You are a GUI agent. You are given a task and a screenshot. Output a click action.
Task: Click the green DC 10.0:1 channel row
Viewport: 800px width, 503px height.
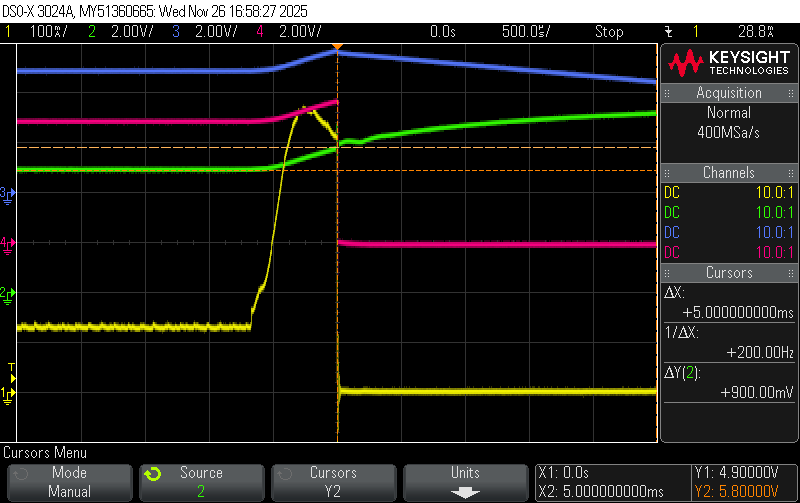(x=729, y=212)
